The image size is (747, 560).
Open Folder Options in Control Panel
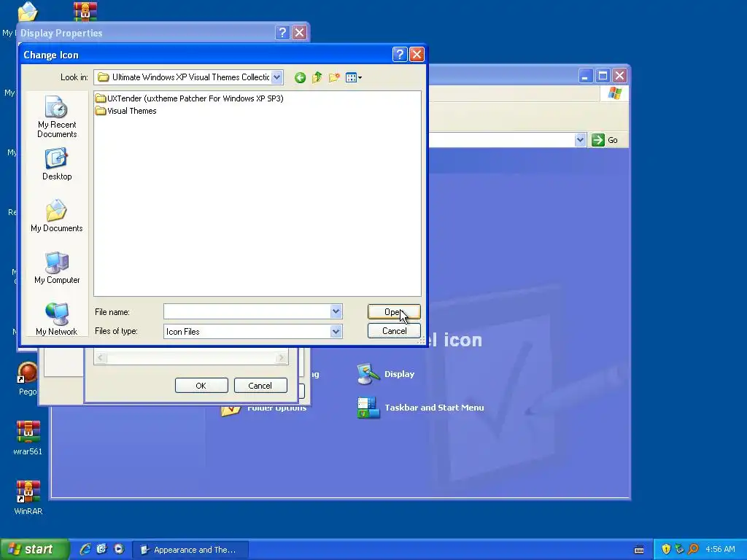(x=264, y=408)
